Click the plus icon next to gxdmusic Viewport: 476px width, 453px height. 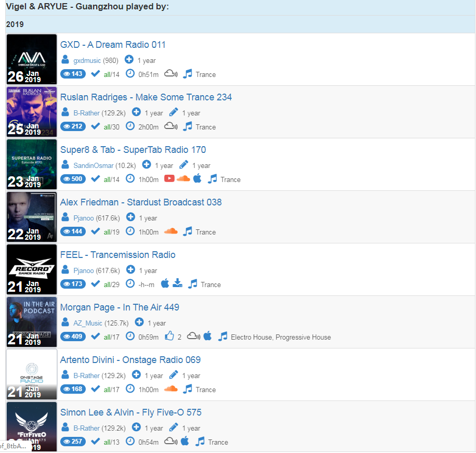pyautogui.click(x=129, y=59)
